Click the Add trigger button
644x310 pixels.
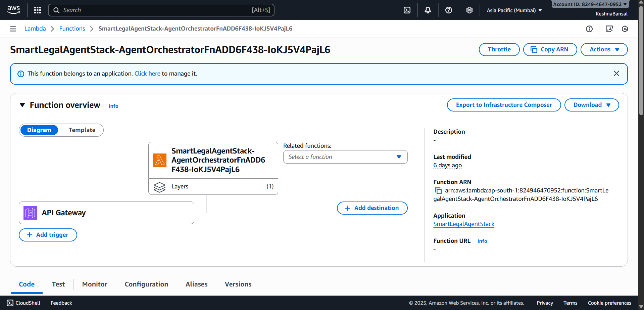48,235
